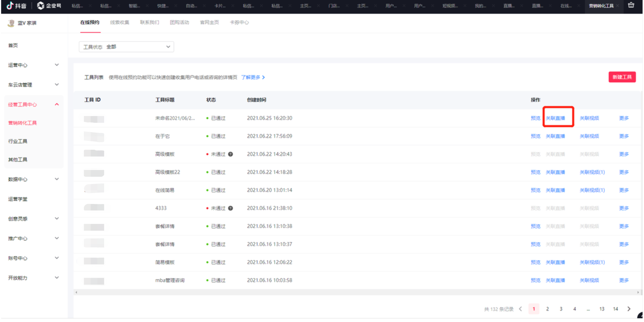Go to previous page arrow in pagination

click(x=520, y=309)
